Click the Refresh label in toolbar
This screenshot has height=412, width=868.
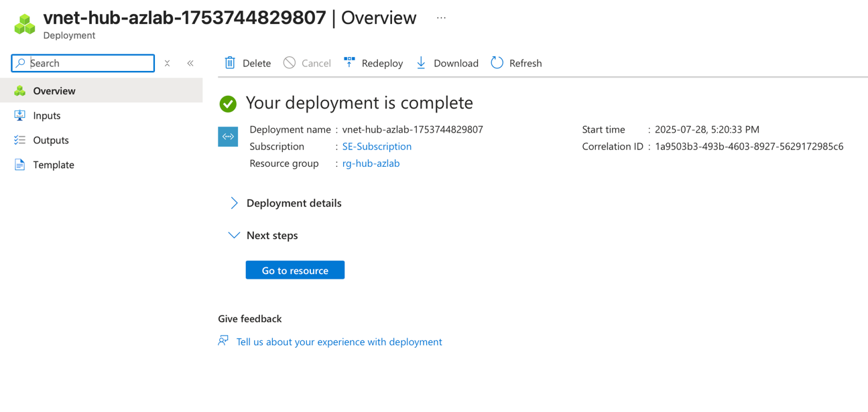525,63
